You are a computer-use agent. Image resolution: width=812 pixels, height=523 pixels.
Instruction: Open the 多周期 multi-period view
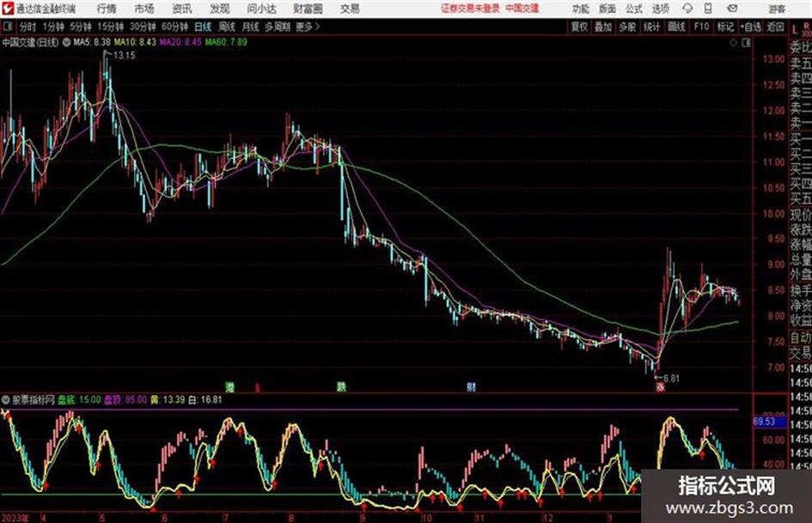tap(278, 27)
